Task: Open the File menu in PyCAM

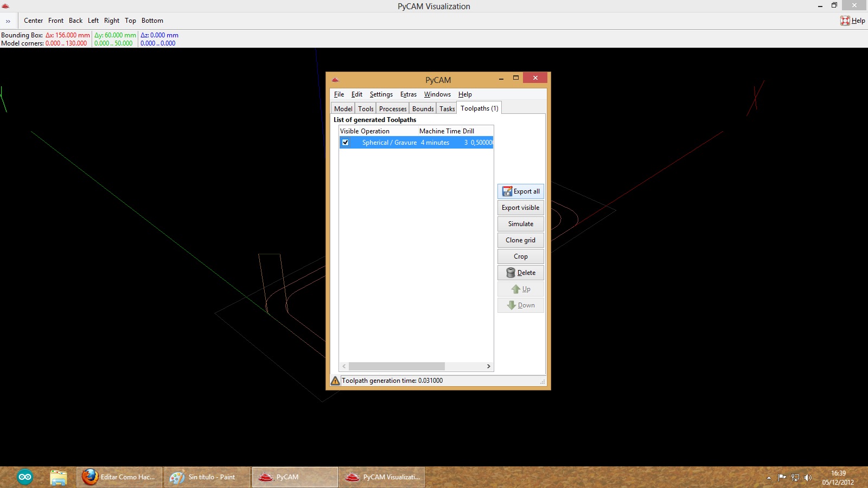Action: (339, 94)
